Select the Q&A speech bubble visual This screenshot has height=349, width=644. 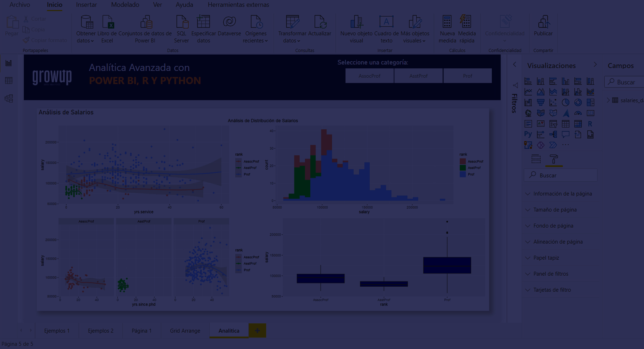[566, 135]
